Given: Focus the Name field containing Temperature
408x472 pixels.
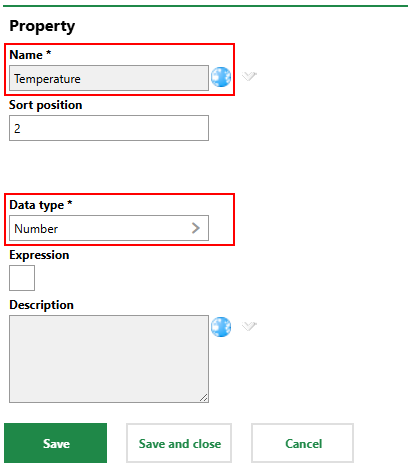Looking at the screenshot, I should 109,78.
